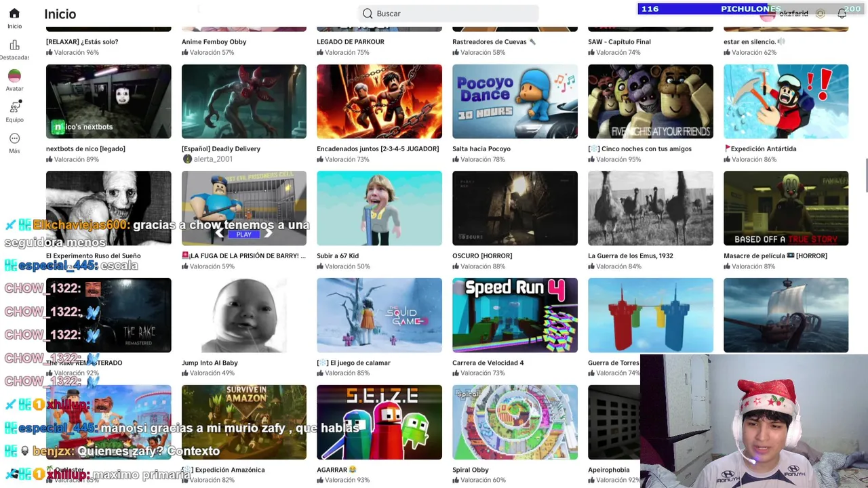Click the 'SAW - Capítulo Final' title
The height and width of the screenshot is (488, 868).
click(x=619, y=41)
